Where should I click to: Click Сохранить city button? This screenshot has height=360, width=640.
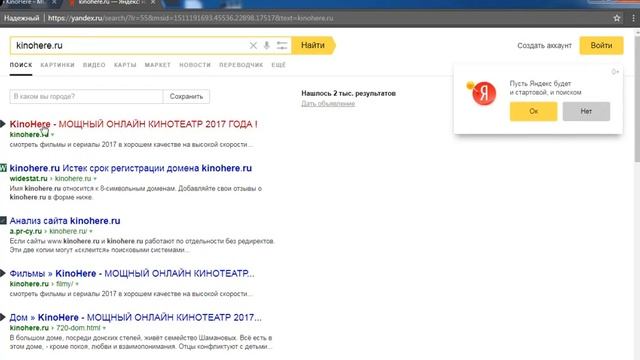pos(186,97)
